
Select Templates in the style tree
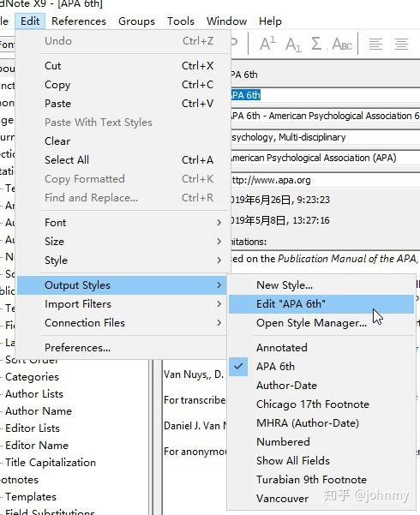[x=31, y=497]
